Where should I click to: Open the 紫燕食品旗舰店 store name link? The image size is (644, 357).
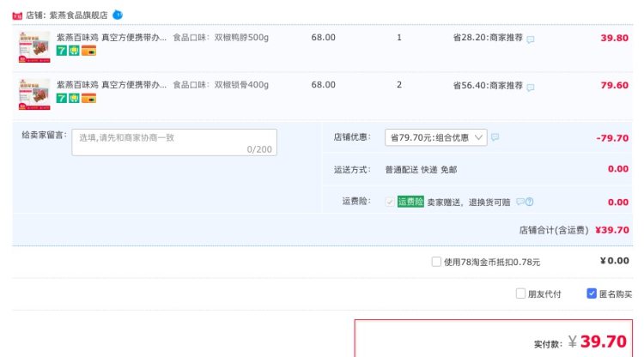pos(78,15)
